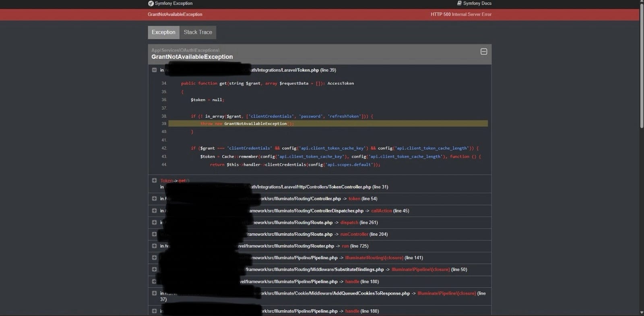
Task: Click the 'return $this->handler' code line 44
Action: pos(295,164)
